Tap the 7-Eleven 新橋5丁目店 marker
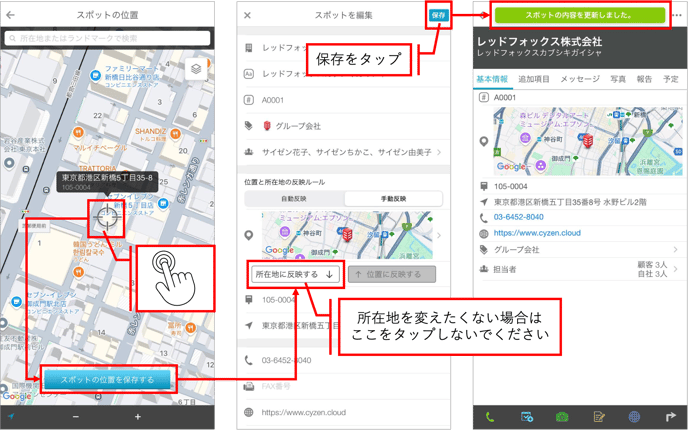The image size is (688, 430). click(x=163, y=203)
